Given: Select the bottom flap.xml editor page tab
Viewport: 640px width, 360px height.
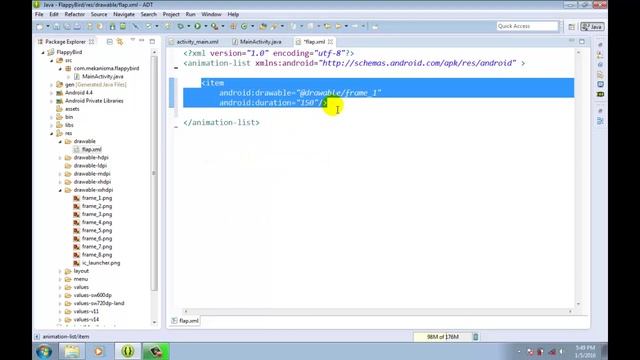Looking at the screenshot, I should click(x=185, y=321).
